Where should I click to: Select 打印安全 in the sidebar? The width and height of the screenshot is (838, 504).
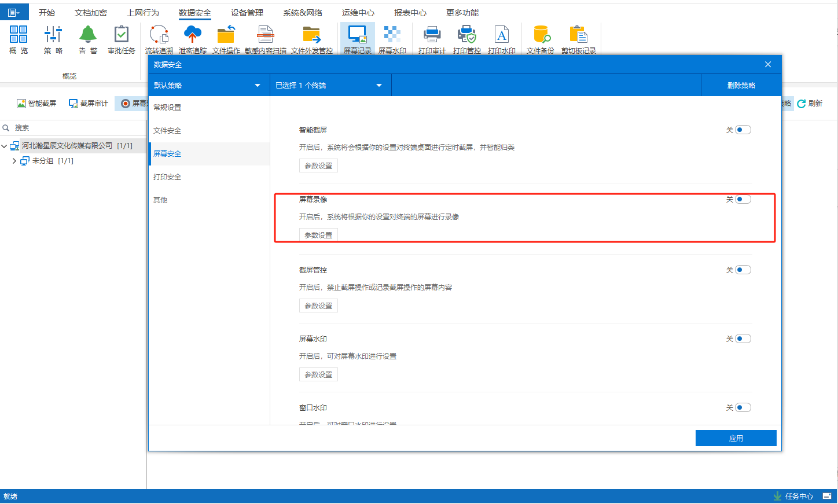(167, 177)
